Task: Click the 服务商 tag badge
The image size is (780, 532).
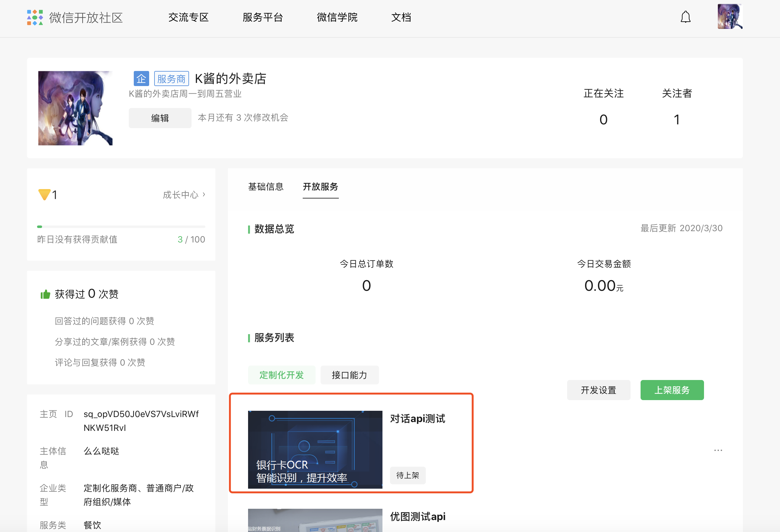Action: pos(171,79)
